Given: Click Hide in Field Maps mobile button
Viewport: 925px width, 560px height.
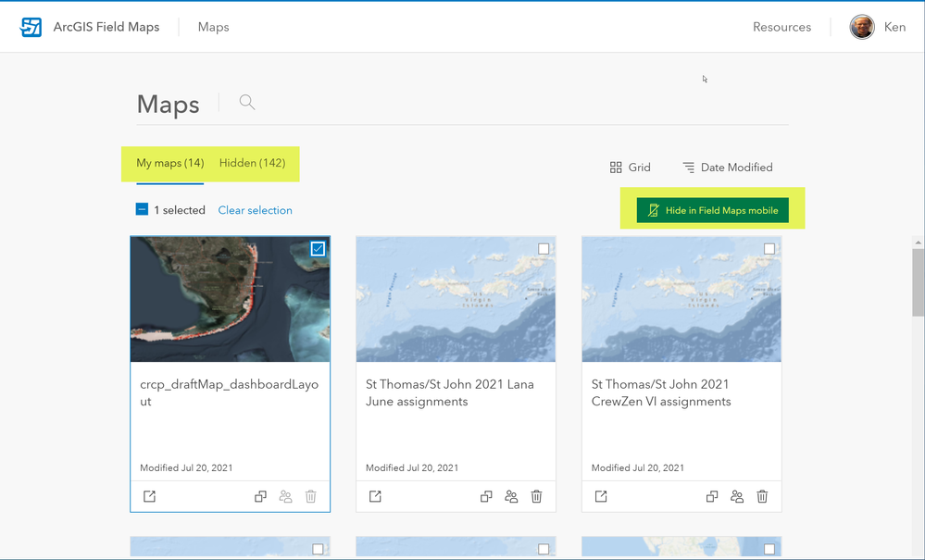Looking at the screenshot, I should click(x=713, y=210).
